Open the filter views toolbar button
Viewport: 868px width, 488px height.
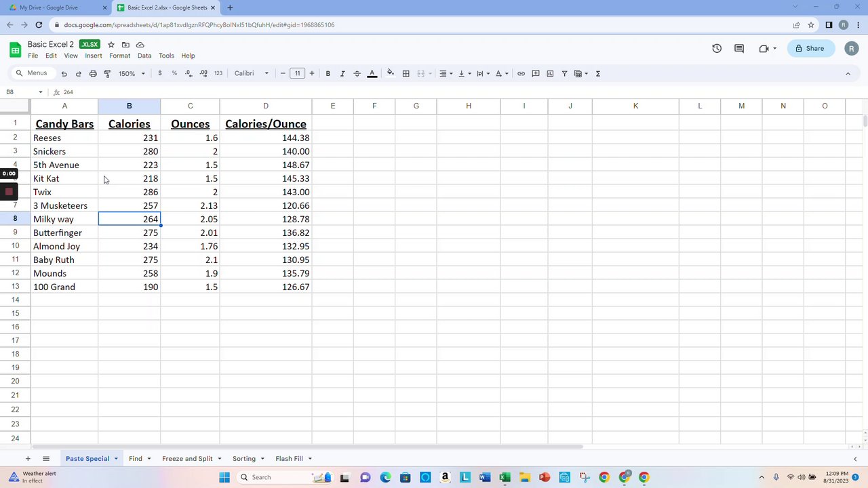tap(581, 73)
